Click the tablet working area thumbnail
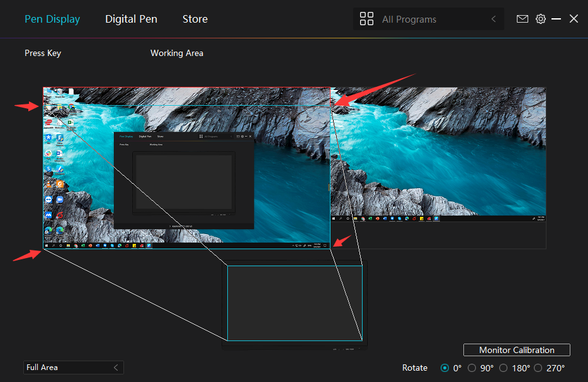The width and height of the screenshot is (588, 382). point(294,302)
